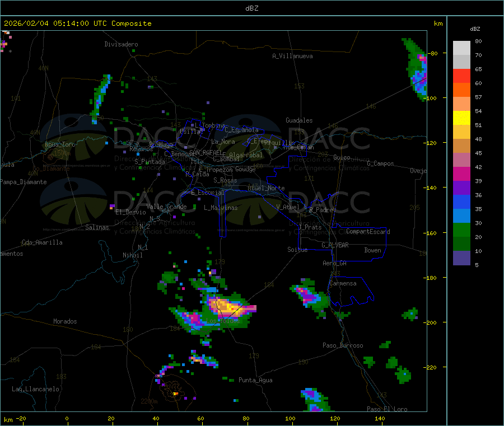Image resolution: width=504 pixels, height=426 pixels.
Task: Click the Gouge label
Action: click(245, 169)
